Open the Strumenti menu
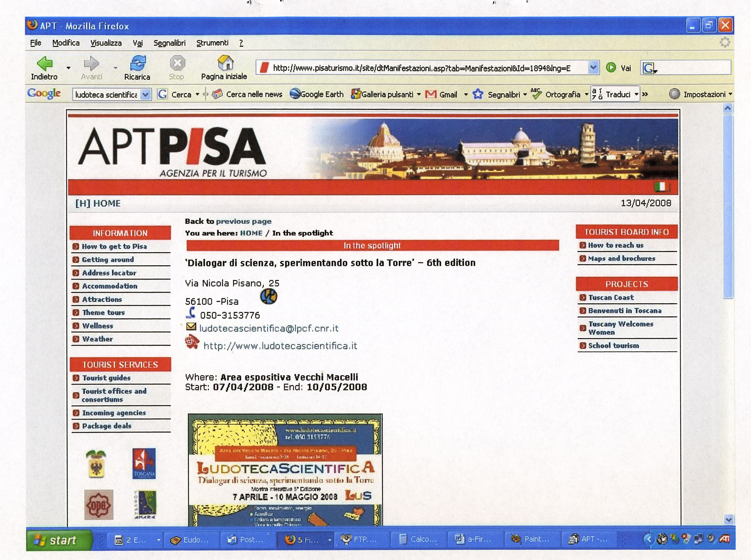This screenshot has height=560, width=751. (x=212, y=43)
